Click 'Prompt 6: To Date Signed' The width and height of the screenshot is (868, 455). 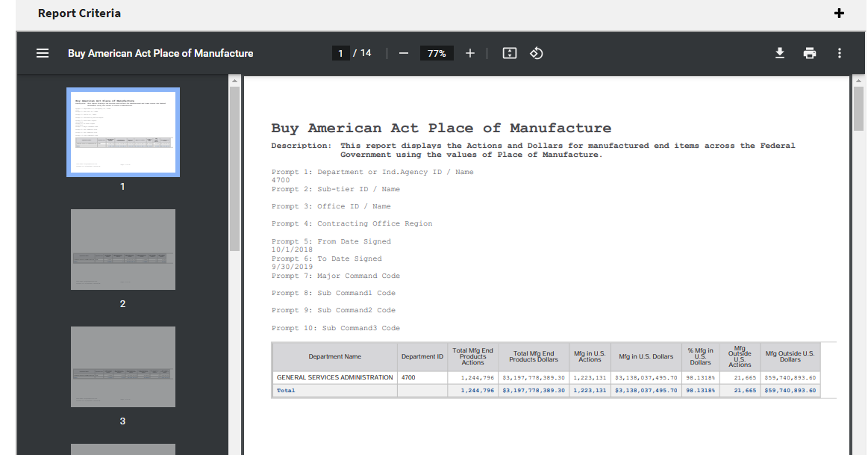tap(327, 259)
